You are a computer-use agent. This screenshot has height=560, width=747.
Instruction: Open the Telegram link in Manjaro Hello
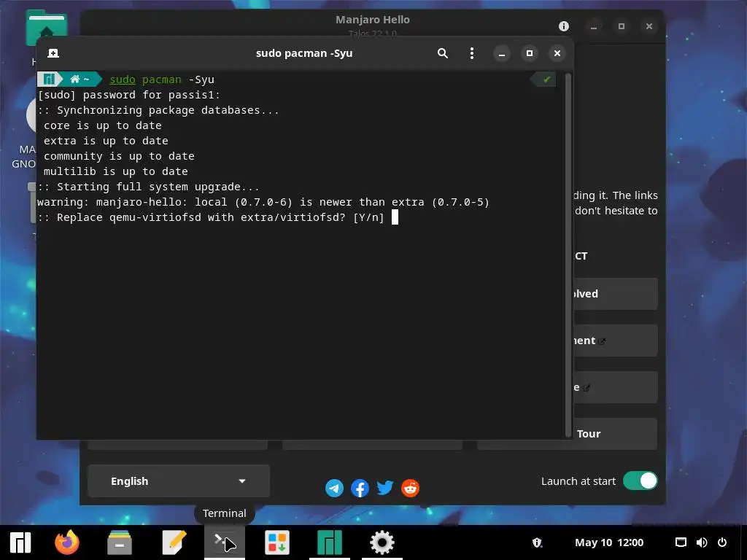pos(334,488)
